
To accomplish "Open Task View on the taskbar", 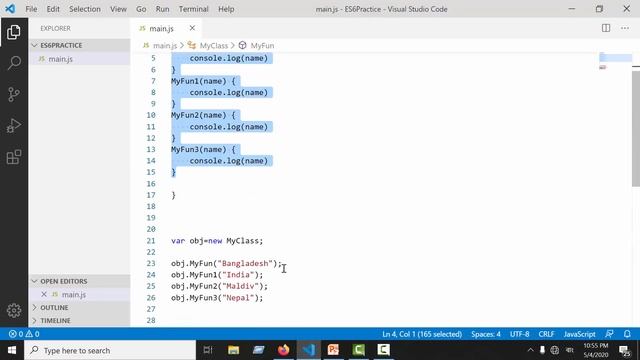I will coord(208,350).
